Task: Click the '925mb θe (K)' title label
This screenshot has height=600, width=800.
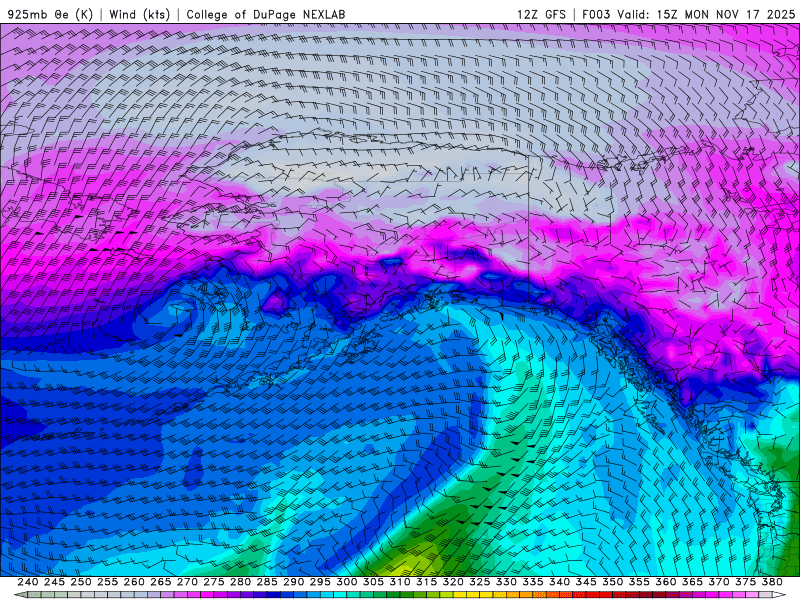Action: tap(50, 14)
